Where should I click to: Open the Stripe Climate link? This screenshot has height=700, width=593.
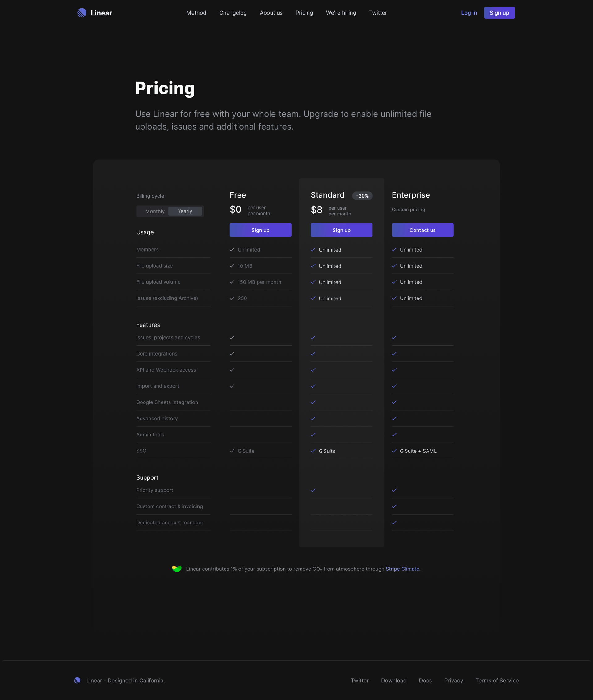tap(402, 569)
